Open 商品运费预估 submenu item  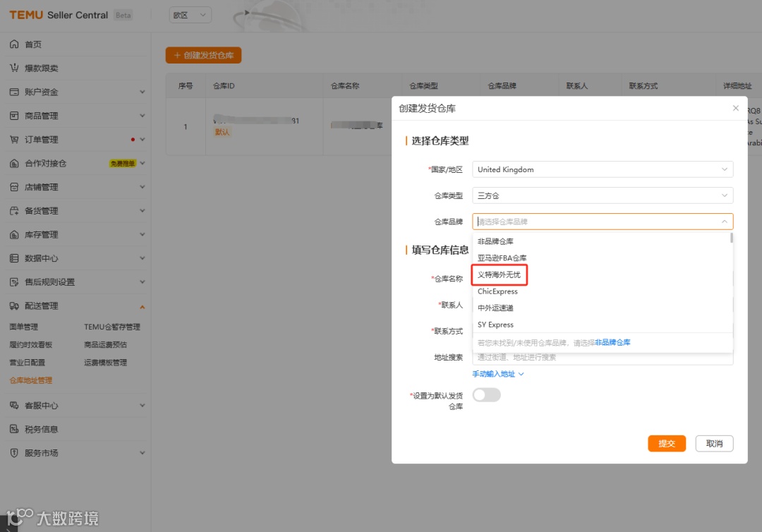click(x=105, y=344)
